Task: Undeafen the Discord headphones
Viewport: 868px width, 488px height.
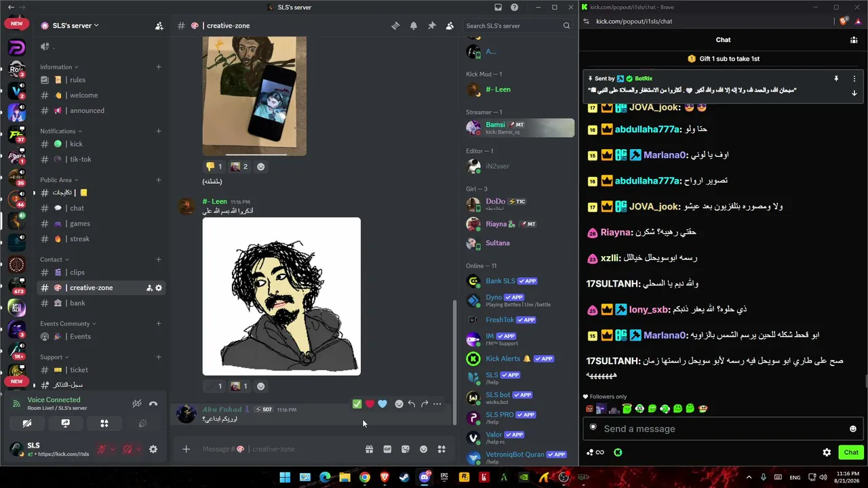Action: (127, 449)
